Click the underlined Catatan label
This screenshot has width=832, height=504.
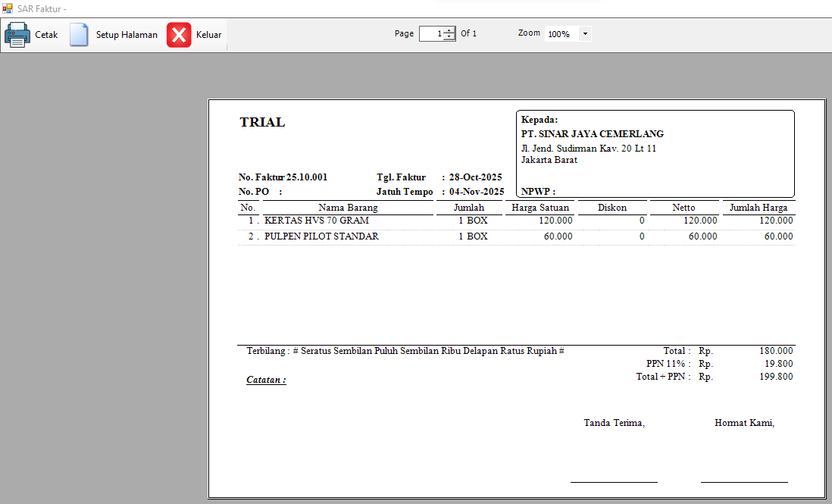click(x=266, y=380)
